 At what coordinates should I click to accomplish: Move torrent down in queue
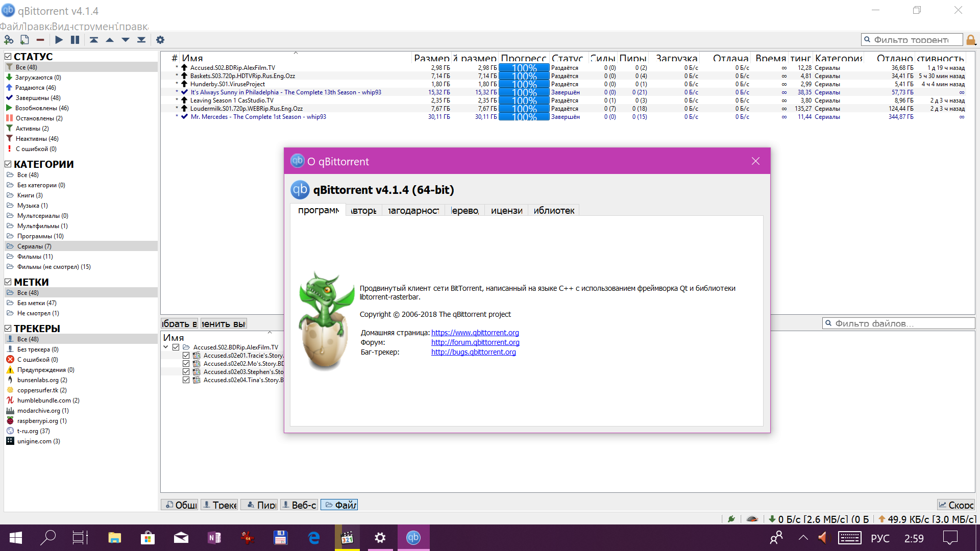coord(126,39)
